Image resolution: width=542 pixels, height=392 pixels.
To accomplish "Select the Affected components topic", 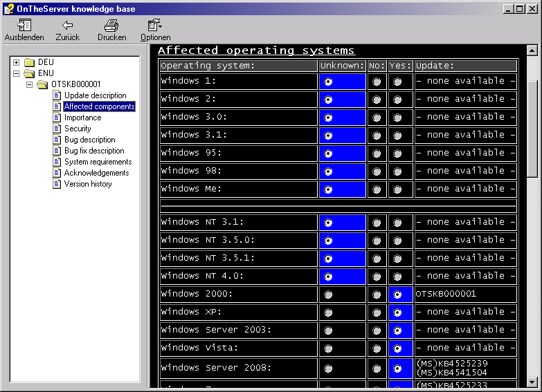I will [x=99, y=106].
